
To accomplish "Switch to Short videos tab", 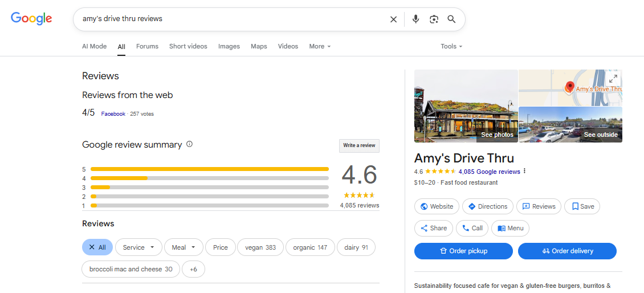I will click(188, 46).
